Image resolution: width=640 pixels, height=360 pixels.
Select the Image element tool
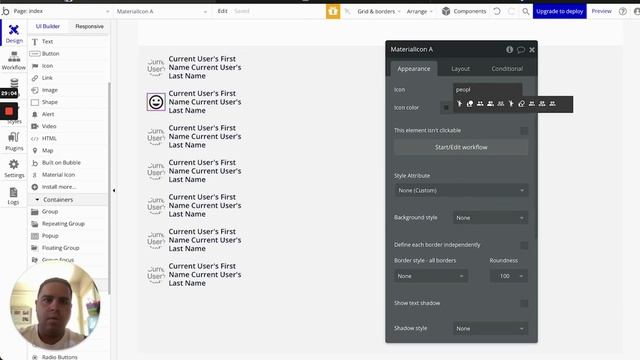tap(50, 90)
